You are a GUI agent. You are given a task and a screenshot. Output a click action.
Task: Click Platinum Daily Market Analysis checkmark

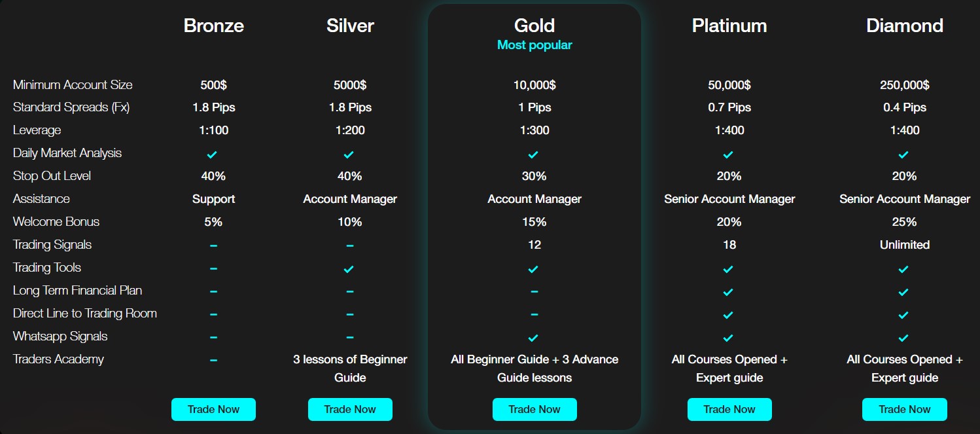click(x=728, y=154)
